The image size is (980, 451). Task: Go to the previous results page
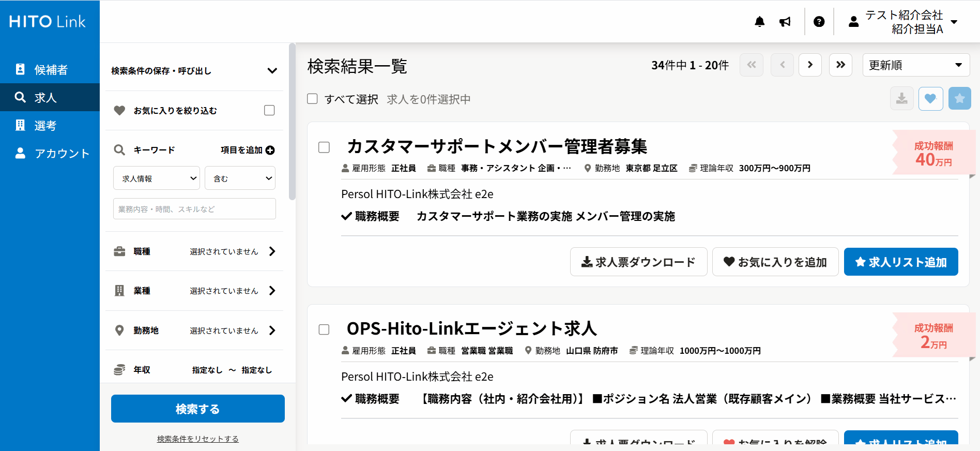tap(782, 65)
